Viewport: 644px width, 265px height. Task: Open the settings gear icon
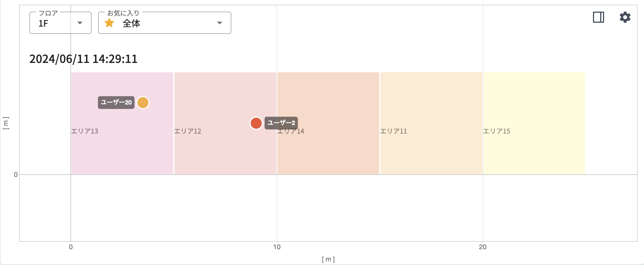625,17
